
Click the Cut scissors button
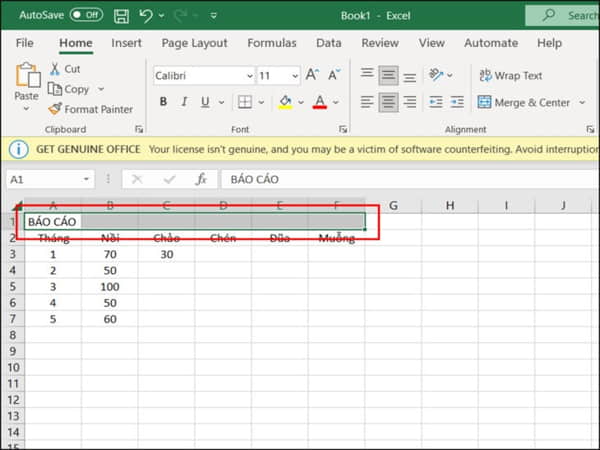pos(65,69)
